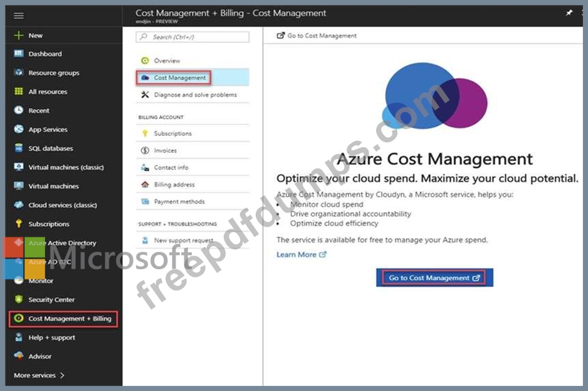This screenshot has width=588, height=391.
Task: Click the Advisor cloud icon
Action: point(18,356)
